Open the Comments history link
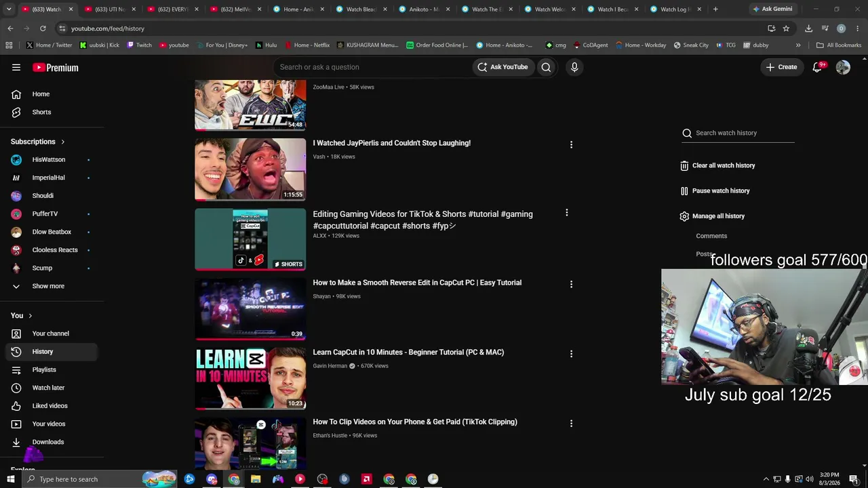Image resolution: width=868 pixels, height=488 pixels. tap(711, 236)
